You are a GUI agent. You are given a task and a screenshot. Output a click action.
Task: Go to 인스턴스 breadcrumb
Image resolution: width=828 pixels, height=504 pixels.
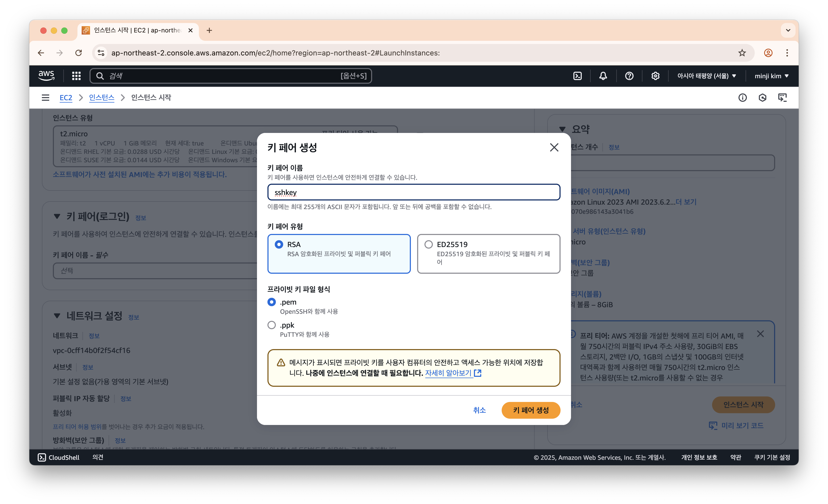pos(102,97)
